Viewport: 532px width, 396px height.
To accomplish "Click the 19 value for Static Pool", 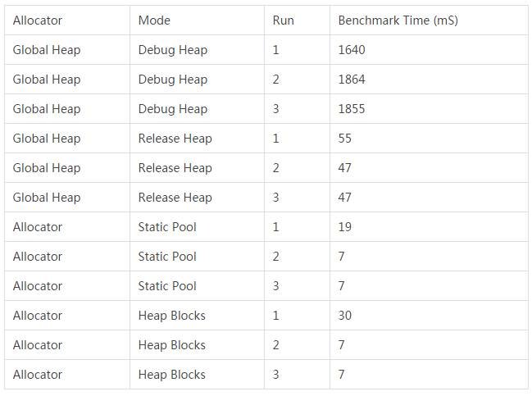I will coord(345,227).
